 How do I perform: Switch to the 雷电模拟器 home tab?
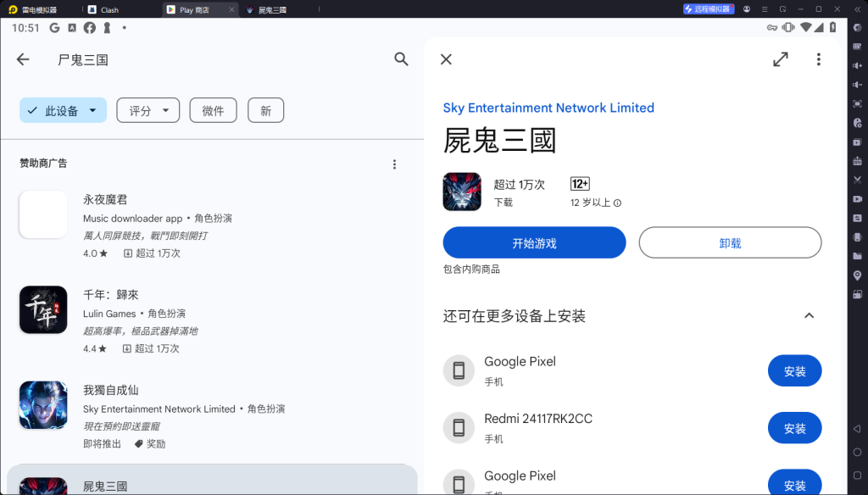click(40, 9)
